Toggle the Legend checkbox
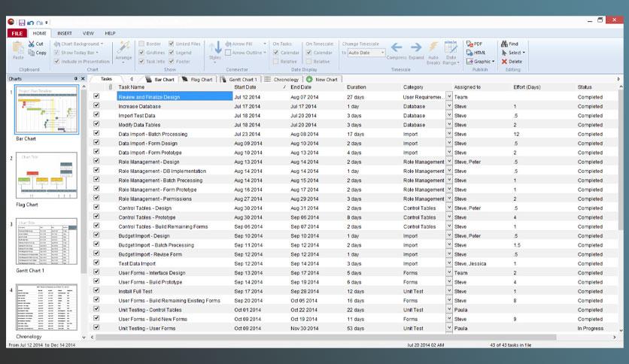 [x=172, y=53]
